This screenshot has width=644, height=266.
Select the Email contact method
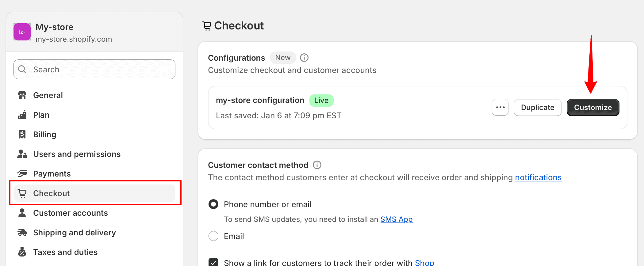(x=213, y=236)
